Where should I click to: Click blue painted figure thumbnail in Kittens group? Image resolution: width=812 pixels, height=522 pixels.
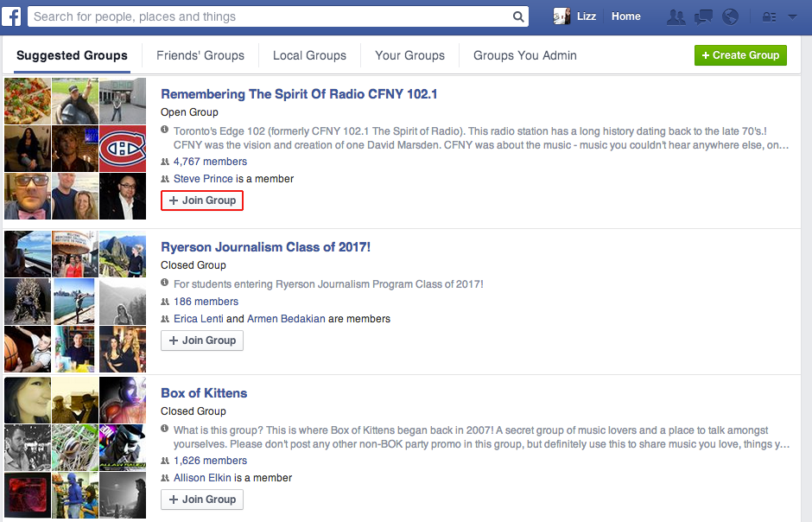pos(75,495)
